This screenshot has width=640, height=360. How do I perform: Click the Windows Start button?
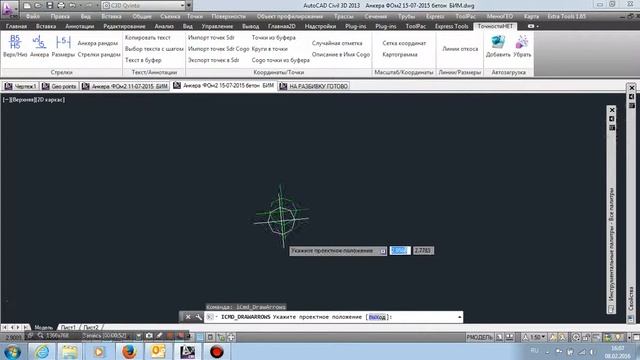(x=13, y=351)
